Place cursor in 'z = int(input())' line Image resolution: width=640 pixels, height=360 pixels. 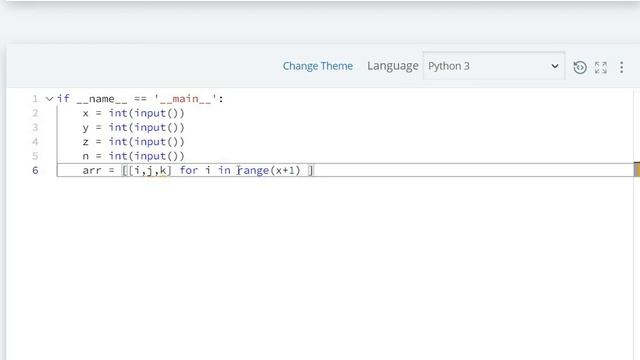pyautogui.click(x=133, y=142)
